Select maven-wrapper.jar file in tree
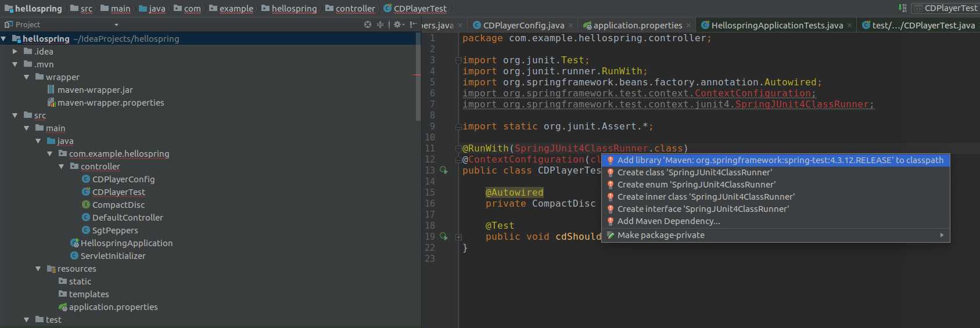The image size is (980, 328). (89, 90)
